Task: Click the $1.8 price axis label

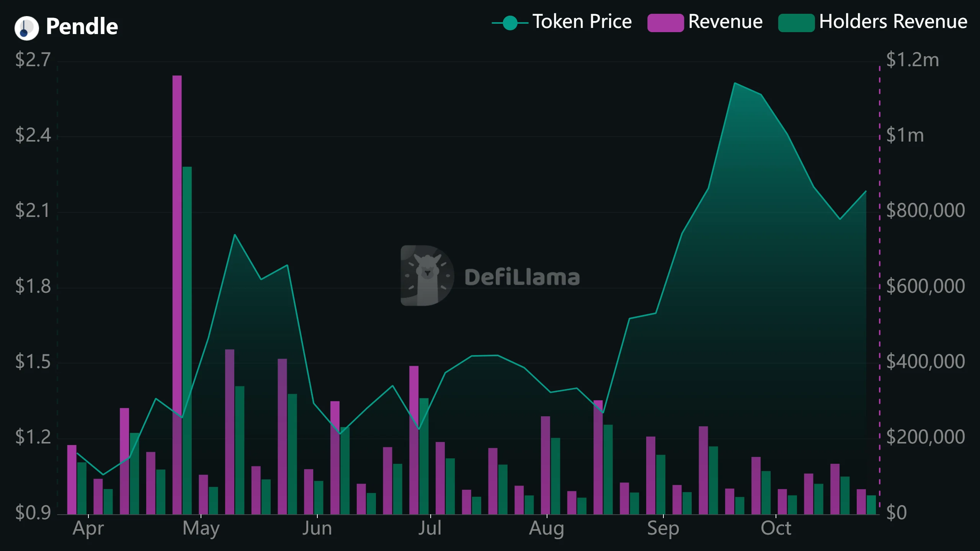Action: [33, 287]
